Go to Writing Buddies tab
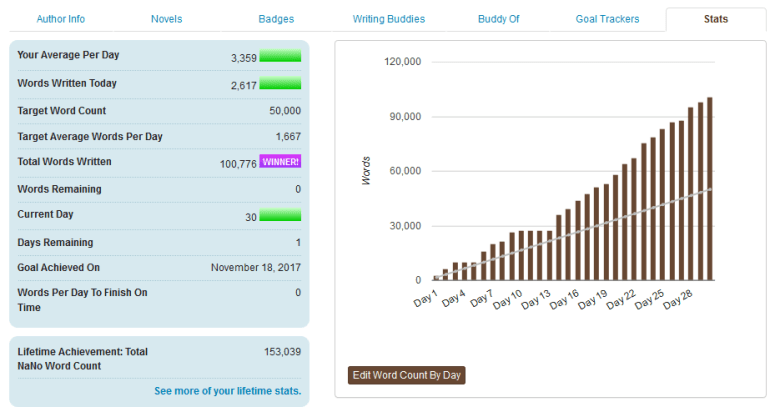This screenshot has height=412, width=775. pyautogui.click(x=388, y=19)
